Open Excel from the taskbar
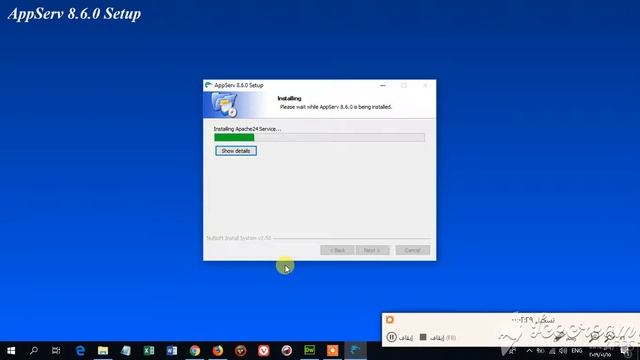The height and width of the screenshot is (360, 640). [x=149, y=351]
